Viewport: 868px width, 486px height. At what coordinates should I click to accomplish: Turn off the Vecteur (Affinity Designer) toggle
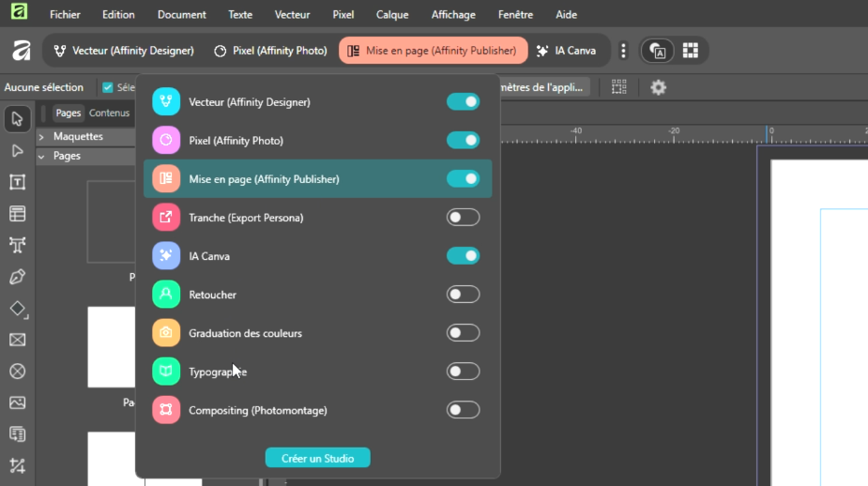463,101
